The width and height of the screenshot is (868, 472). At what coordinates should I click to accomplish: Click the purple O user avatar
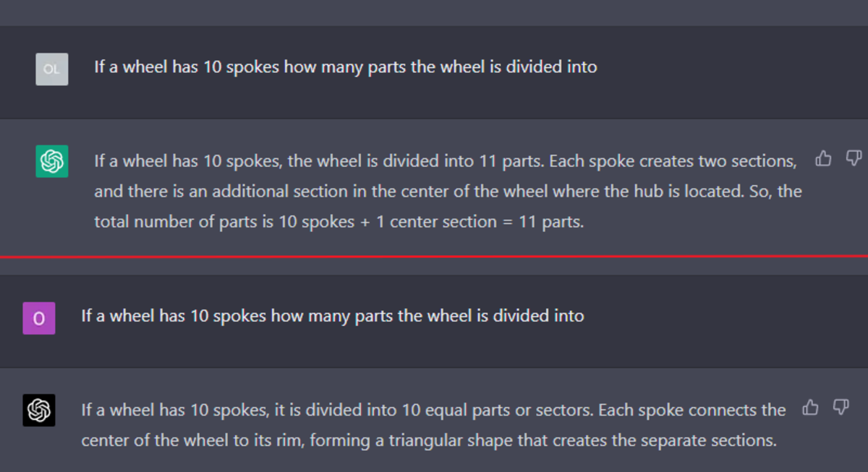[39, 318]
